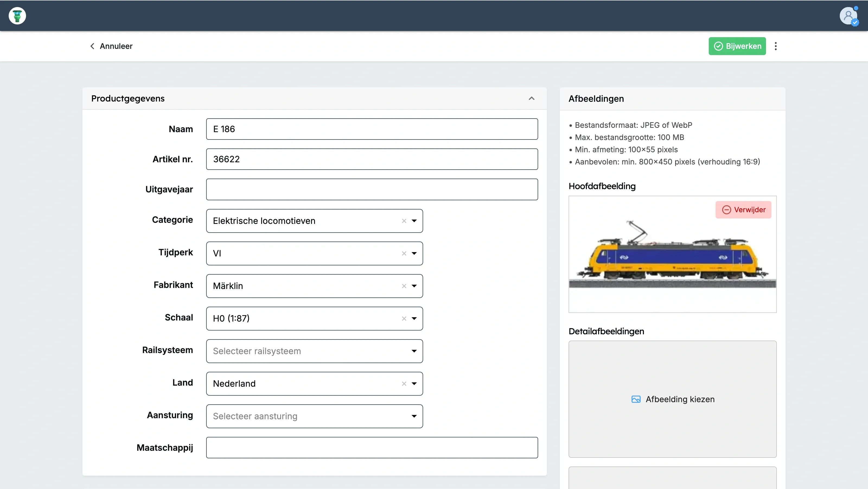Viewport: 868px width, 489px height.
Task: Expand the Categorie dropdown arrow
Action: tap(414, 221)
